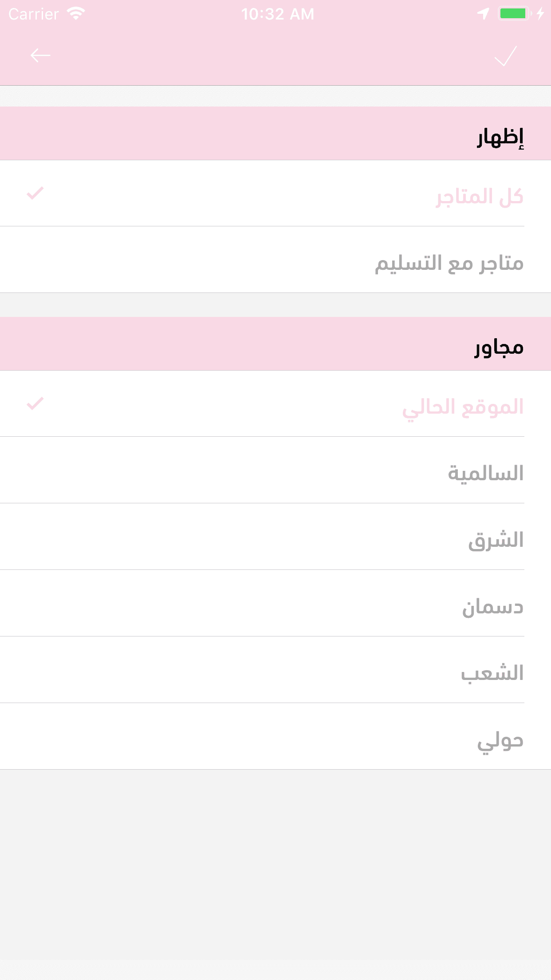Confirm filters with the checkmark icon
This screenshot has width=551, height=980.
[506, 56]
